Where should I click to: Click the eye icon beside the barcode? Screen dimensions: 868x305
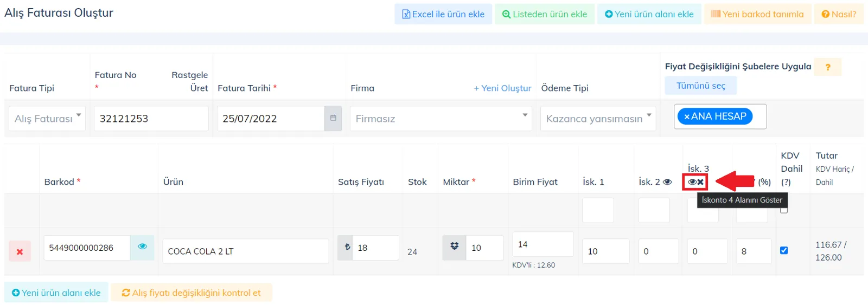(142, 246)
